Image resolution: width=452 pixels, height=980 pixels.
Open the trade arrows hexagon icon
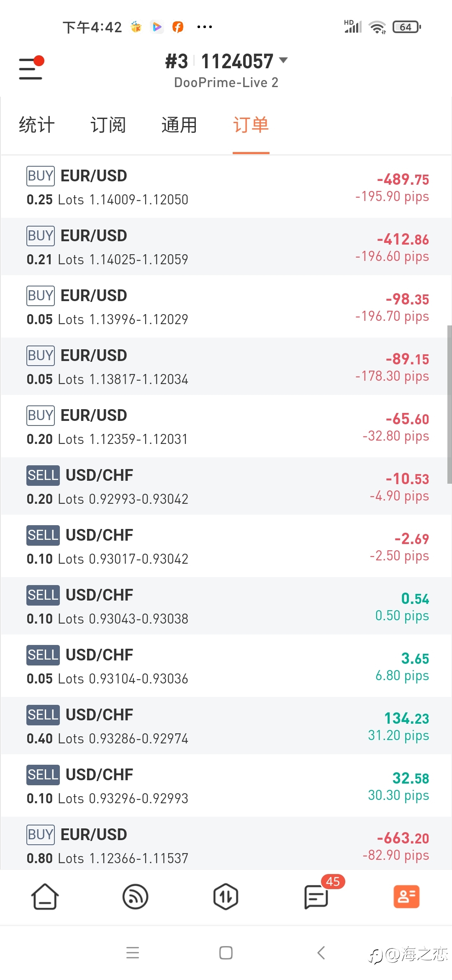point(226,897)
